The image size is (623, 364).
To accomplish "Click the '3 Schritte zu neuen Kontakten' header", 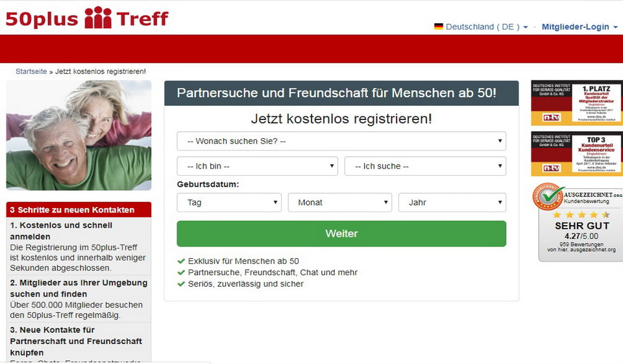I will click(79, 210).
